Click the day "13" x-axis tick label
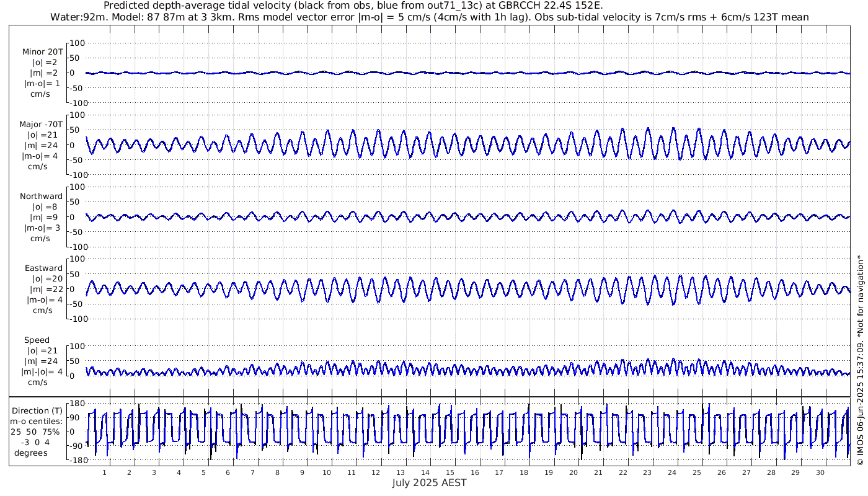 [x=401, y=472]
